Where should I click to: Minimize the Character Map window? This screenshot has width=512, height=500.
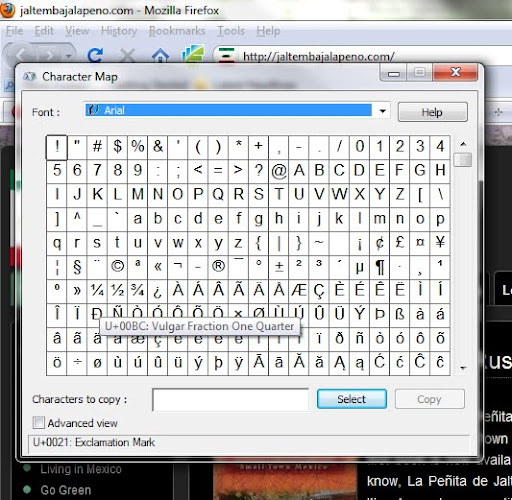coord(394,73)
